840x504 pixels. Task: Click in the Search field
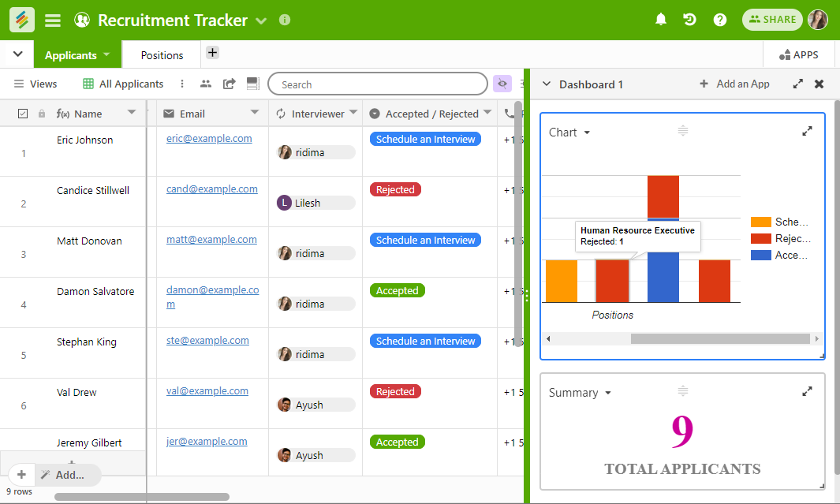coord(378,84)
